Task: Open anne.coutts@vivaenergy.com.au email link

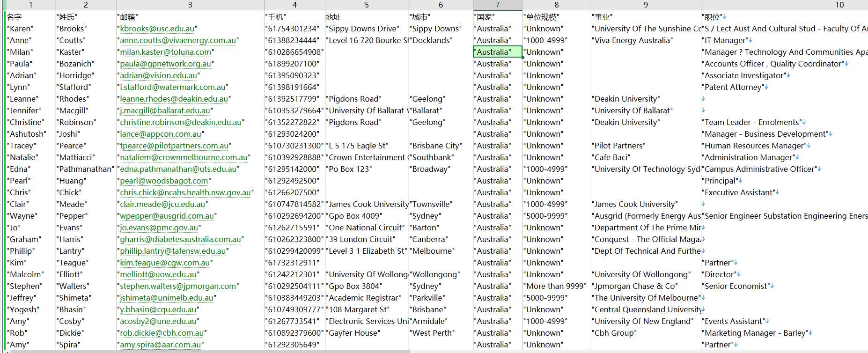Action: (x=178, y=40)
